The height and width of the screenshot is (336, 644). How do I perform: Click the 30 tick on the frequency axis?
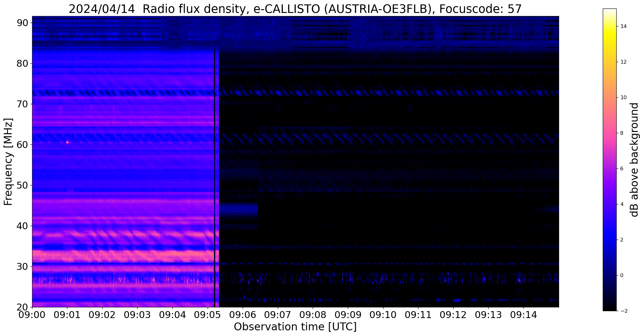(22, 267)
